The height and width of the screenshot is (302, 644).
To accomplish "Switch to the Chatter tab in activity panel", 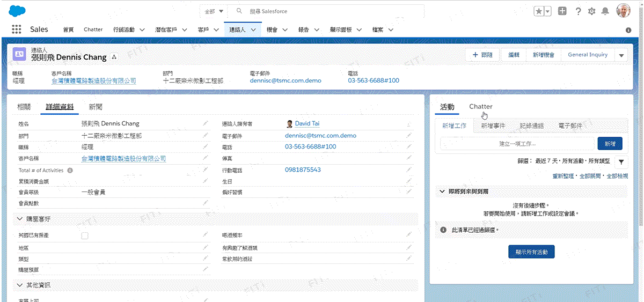I will coord(481,106).
